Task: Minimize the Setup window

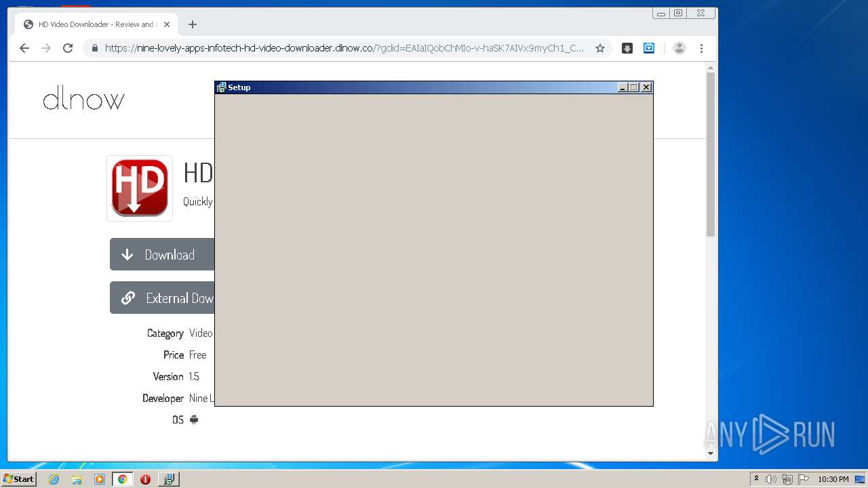Action: (623, 87)
